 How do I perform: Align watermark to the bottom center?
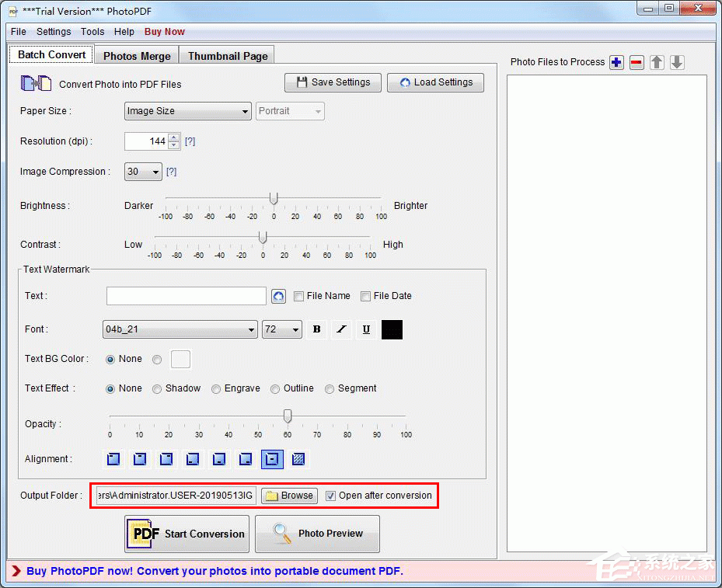point(219,459)
